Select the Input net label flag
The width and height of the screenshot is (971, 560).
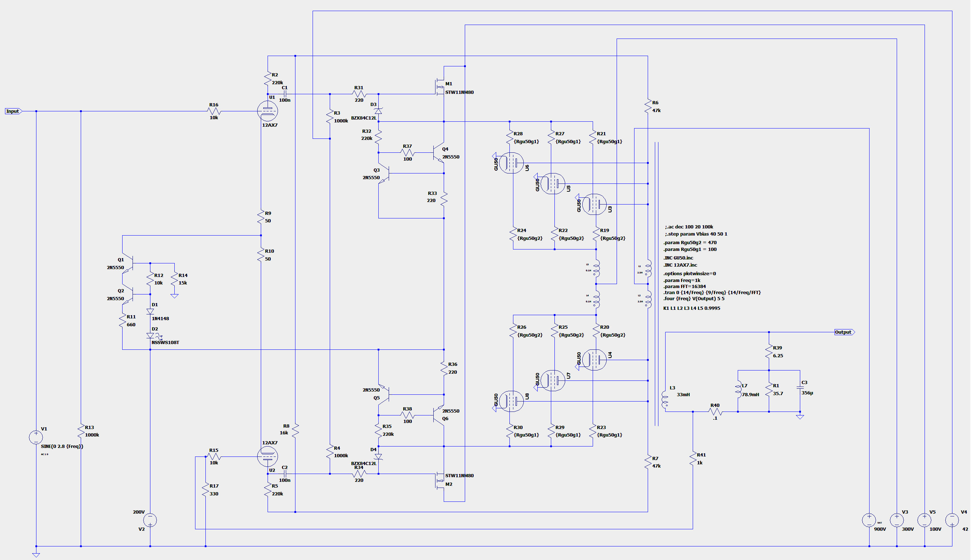click(x=13, y=111)
